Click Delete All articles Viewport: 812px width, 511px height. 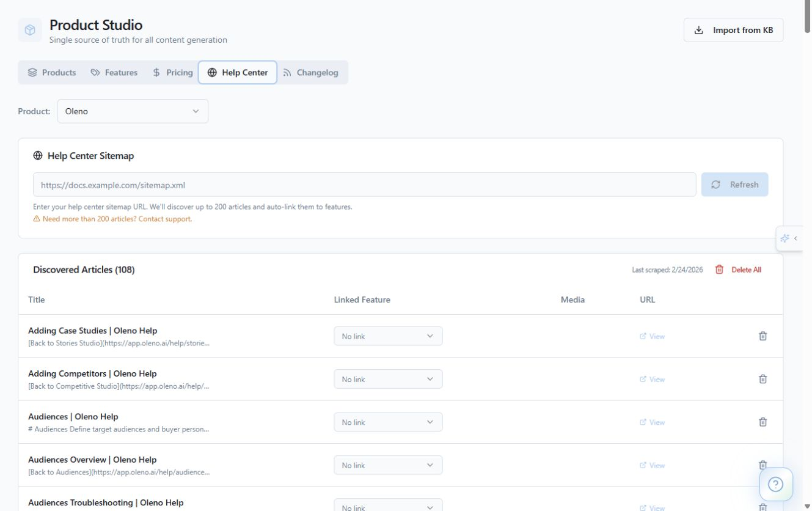pos(738,270)
